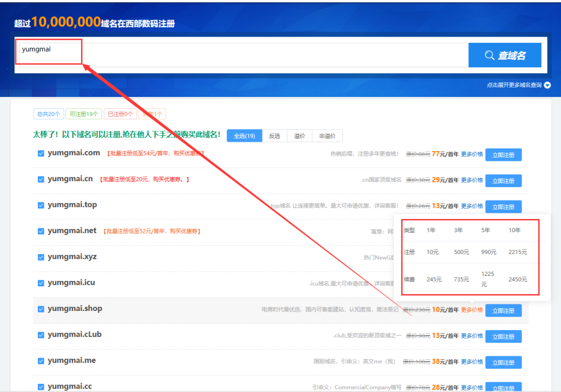Expand 更多价格 for yumgmai.me
Screen dimensions: 561x392
[472, 362]
